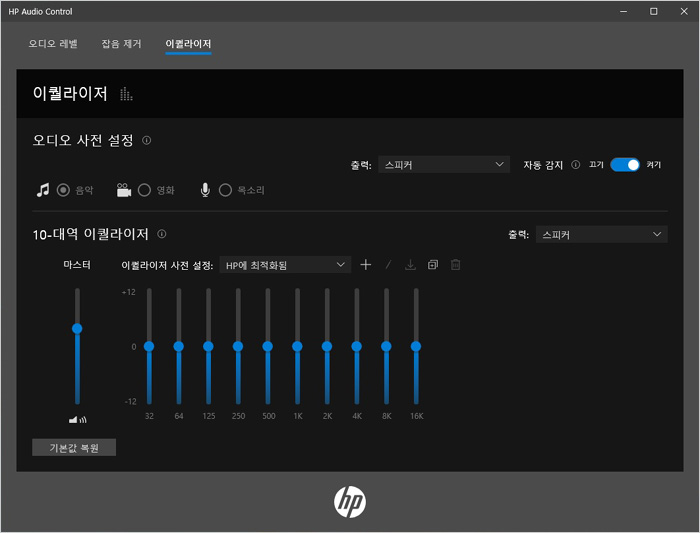This screenshot has width=700, height=533.
Task: Switch to the 오디오 레벨 tab
Action: tap(52, 44)
